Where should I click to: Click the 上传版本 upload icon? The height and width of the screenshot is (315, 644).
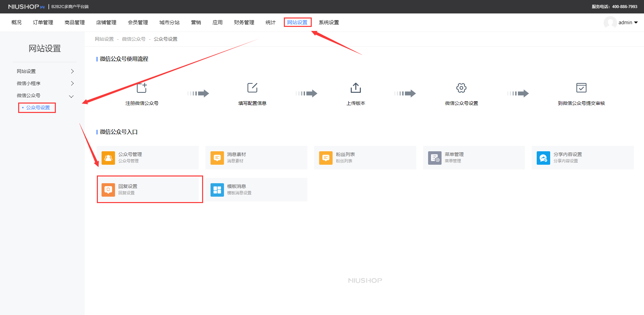click(x=356, y=88)
